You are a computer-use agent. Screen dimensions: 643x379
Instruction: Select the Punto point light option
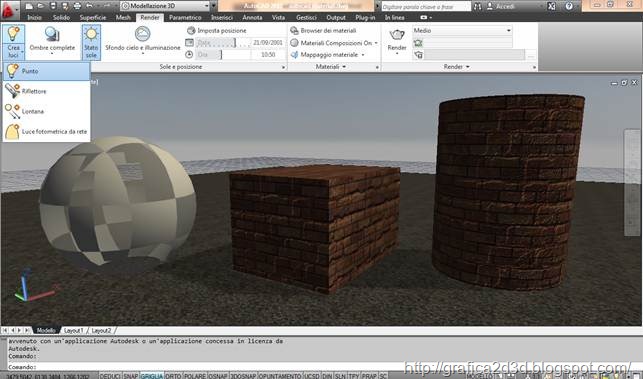[x=46, y=71]
